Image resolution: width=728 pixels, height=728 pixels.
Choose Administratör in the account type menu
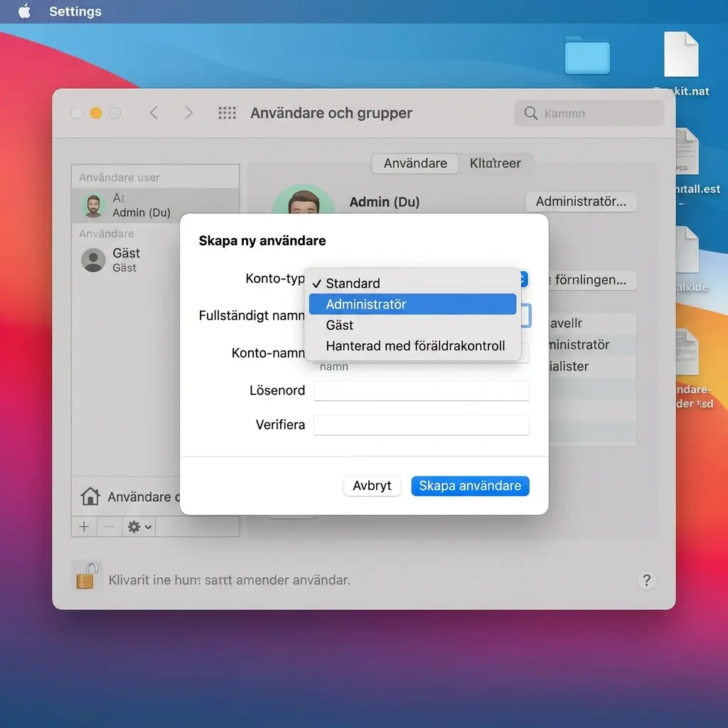412,304
